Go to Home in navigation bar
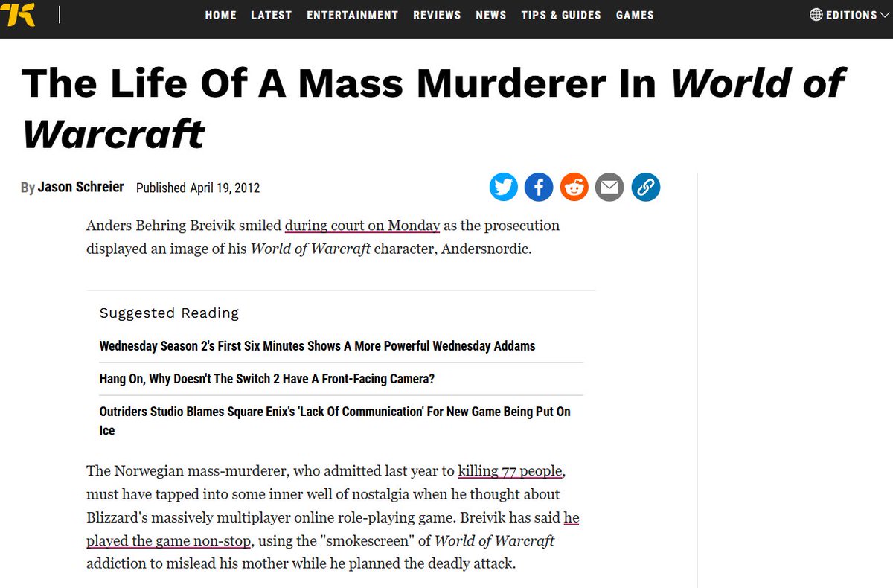The width and height of the screenshot is (893, 588). click(x=220, y=15)
